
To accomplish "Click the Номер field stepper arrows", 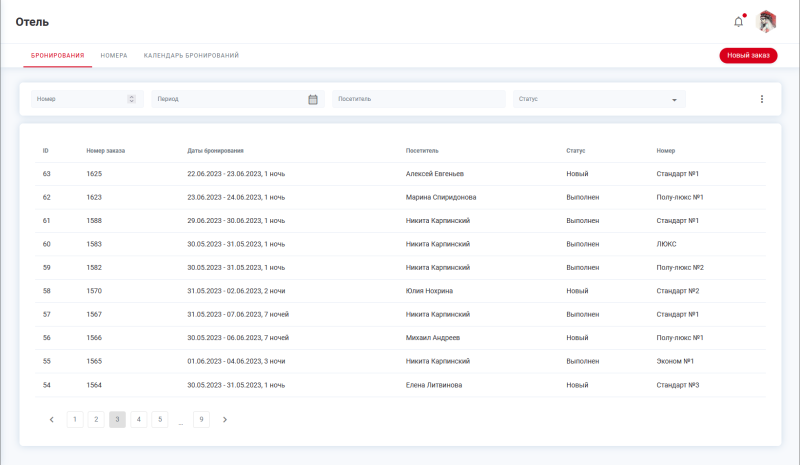I will point(131,99).
